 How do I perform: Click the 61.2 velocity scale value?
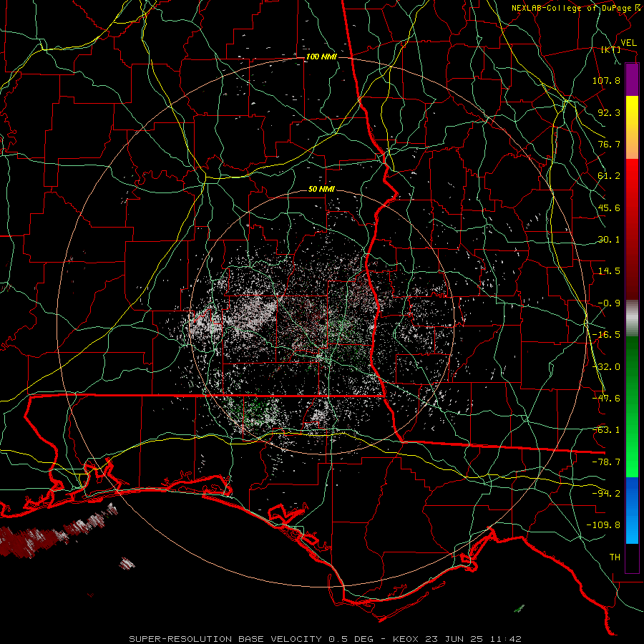point(609,176)
